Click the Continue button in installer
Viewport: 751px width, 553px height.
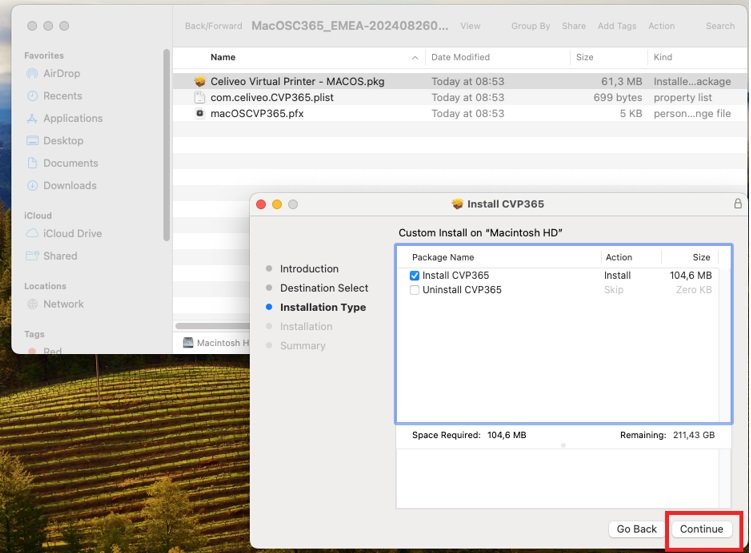point(701,529)
